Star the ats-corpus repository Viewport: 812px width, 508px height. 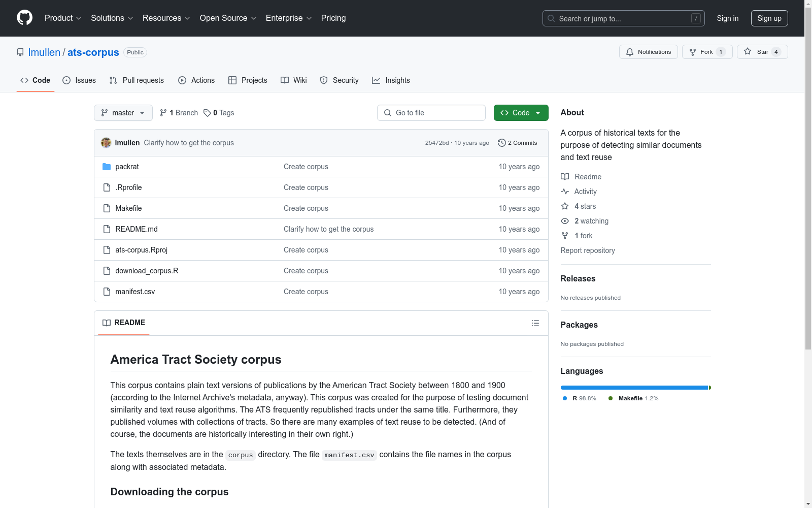[762, 52]
